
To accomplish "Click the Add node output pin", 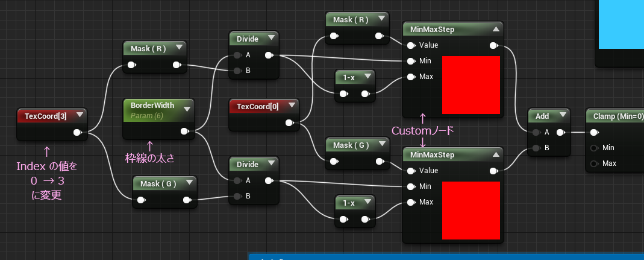I will tap(560, 133).
